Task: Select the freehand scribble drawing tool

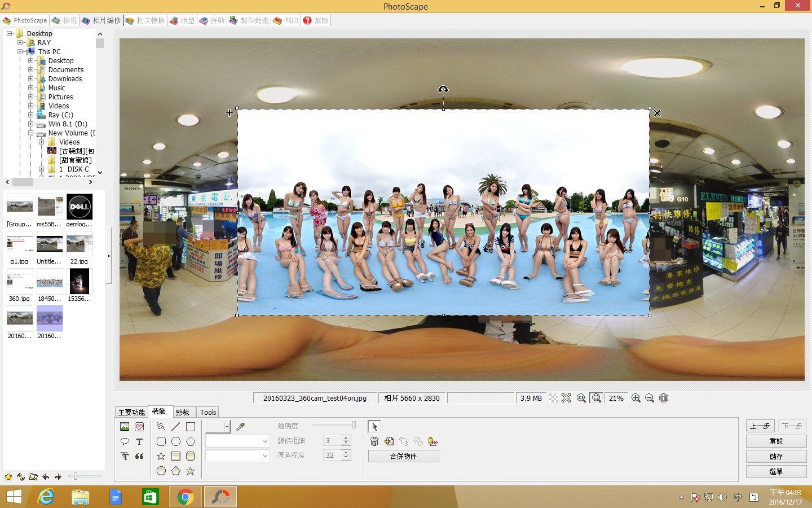Action: point(161,427)
